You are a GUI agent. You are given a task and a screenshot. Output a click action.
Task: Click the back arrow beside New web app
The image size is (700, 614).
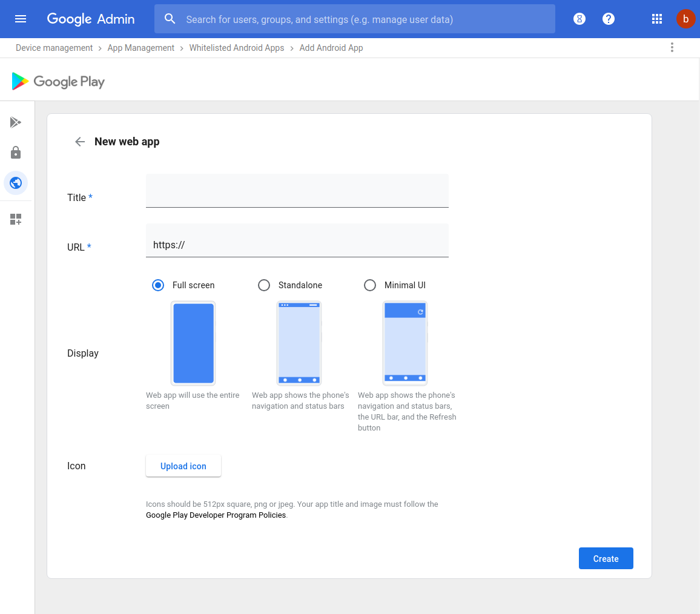coord(80,141)
